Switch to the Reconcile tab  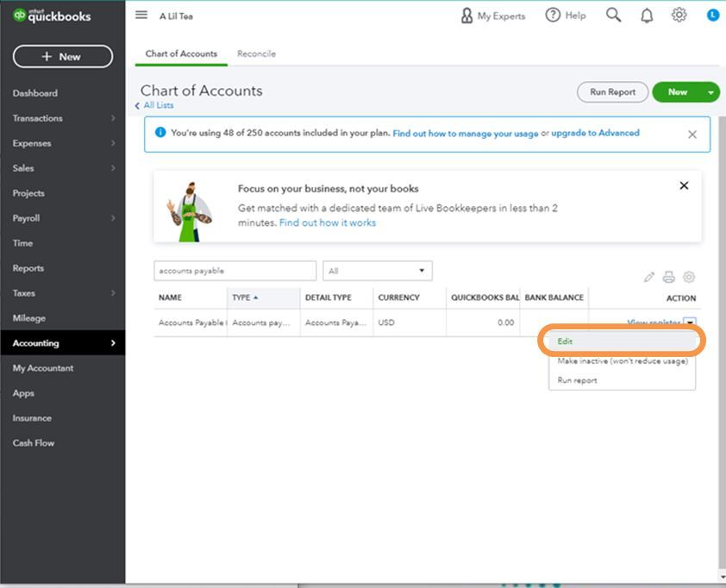pos(256,53)
